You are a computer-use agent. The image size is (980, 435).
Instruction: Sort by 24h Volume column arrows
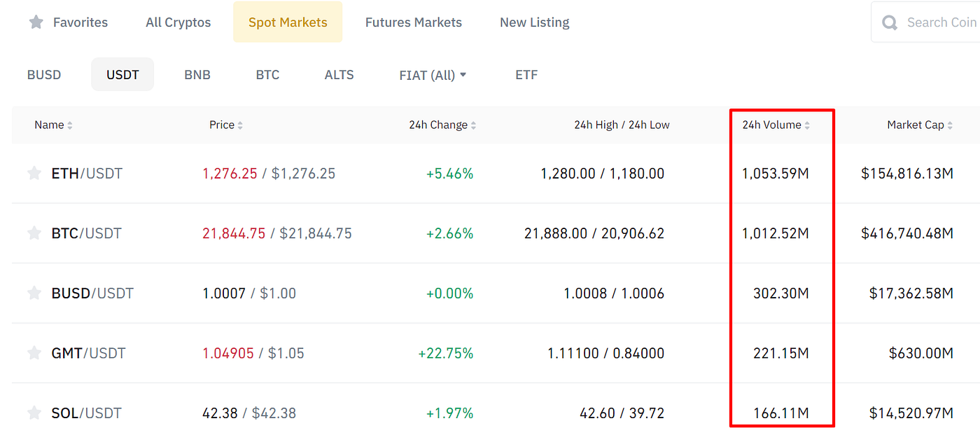tap(807, 125)
